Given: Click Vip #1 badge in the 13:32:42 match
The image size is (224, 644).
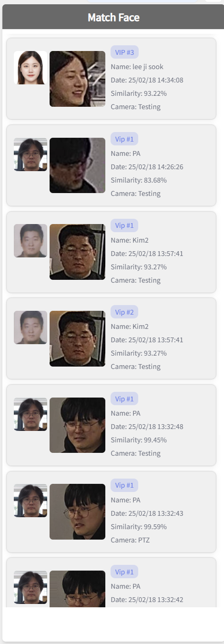Looking at the screenshot, I should [x=124, y=572].
